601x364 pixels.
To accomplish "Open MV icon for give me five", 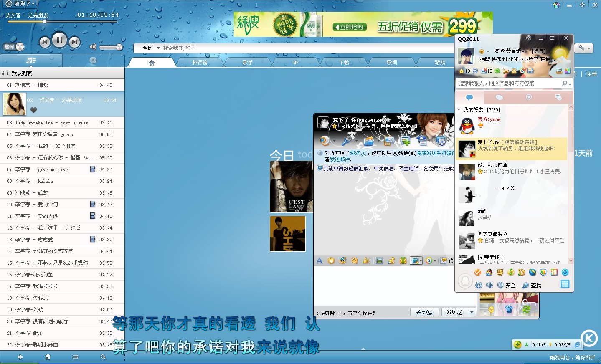I will (x=93, y=169).
